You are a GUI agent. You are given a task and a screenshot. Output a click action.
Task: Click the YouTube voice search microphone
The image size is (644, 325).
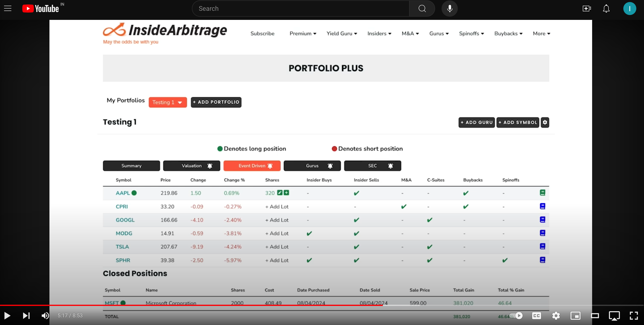[x=449, y=9]
